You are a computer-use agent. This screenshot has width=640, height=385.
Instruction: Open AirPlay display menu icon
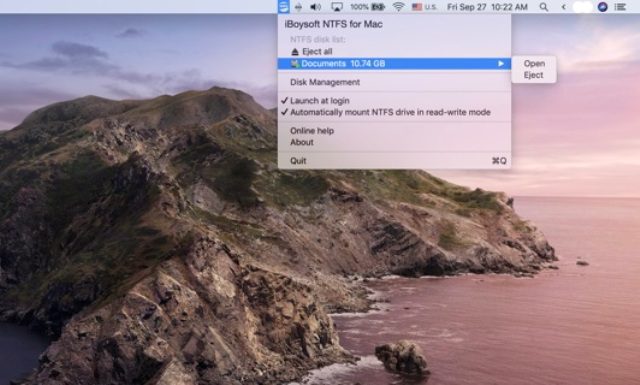click(337, 7)
